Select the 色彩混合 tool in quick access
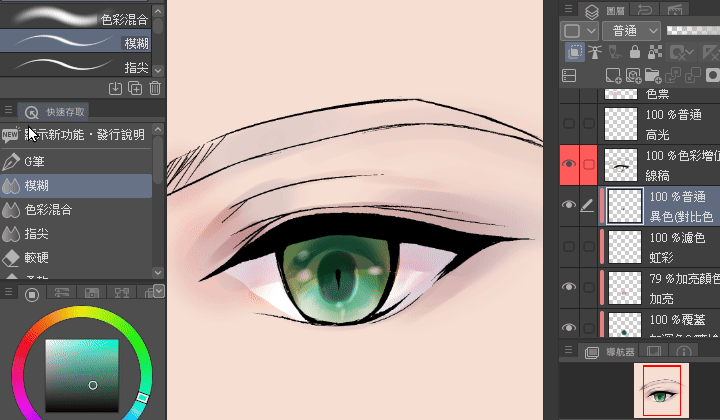 click(76, 210)
